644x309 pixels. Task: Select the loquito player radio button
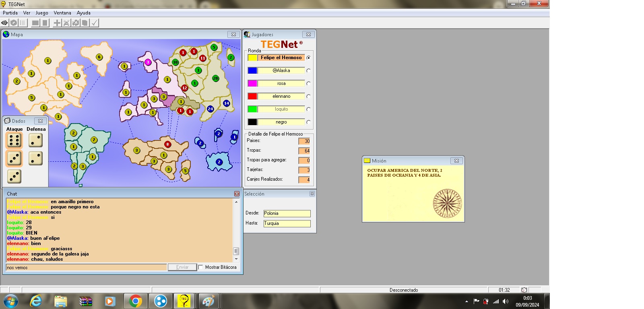[309, 109]
